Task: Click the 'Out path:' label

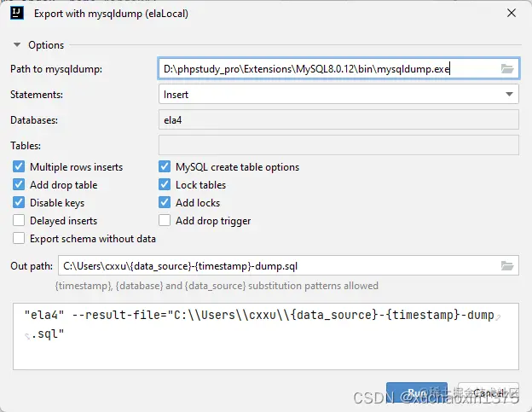Action: click(x=32, y=266)
